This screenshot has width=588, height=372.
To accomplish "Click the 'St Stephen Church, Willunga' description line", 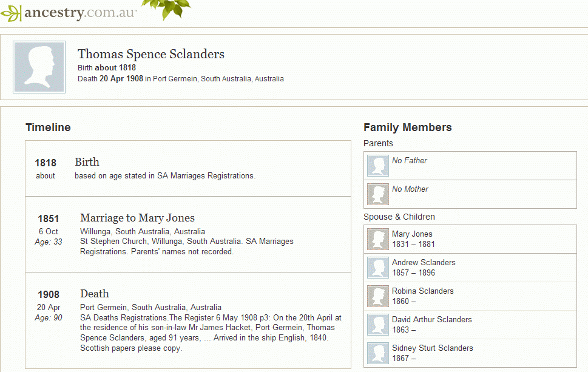I will coord(187,242).
